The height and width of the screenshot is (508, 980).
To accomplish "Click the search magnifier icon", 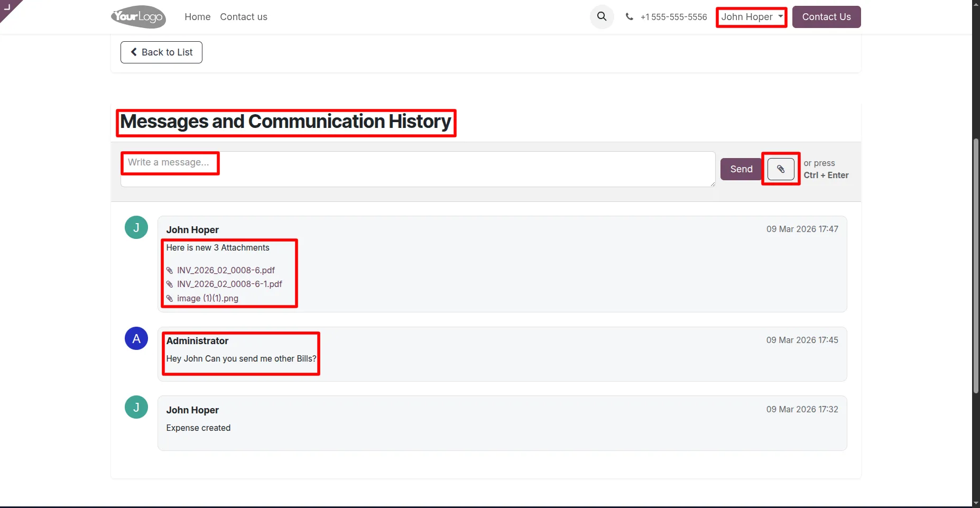I will point(602,16).
